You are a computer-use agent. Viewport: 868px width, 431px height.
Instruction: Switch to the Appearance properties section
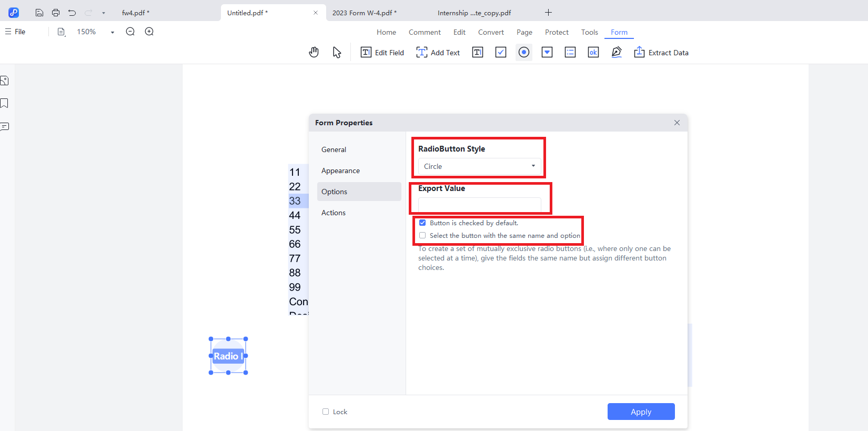click(340, 171)
